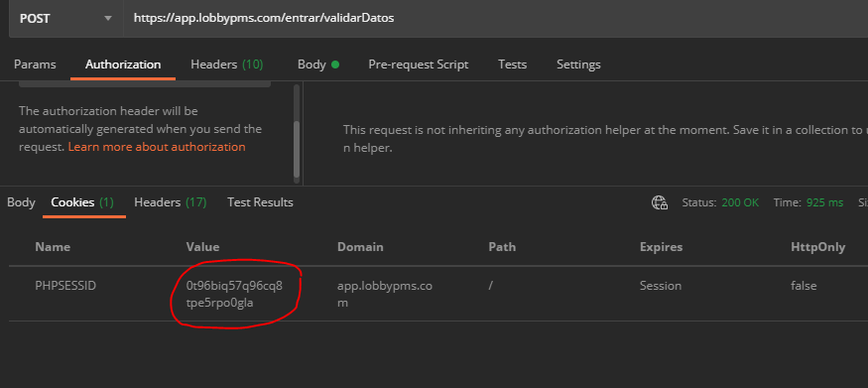Select the Authorization tab
Screen dimensions: 868x388
click(123, 65)
